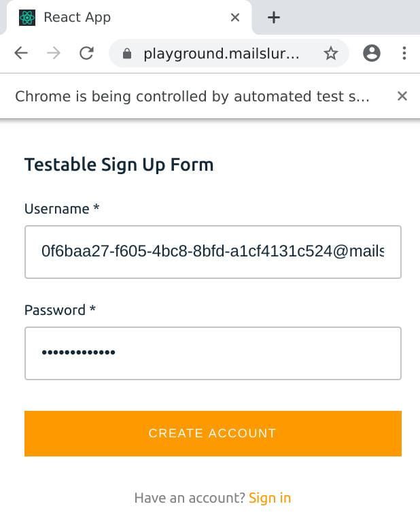The image size is (420, 519).
Task: Click into the Password field
Action: (213, 353)
